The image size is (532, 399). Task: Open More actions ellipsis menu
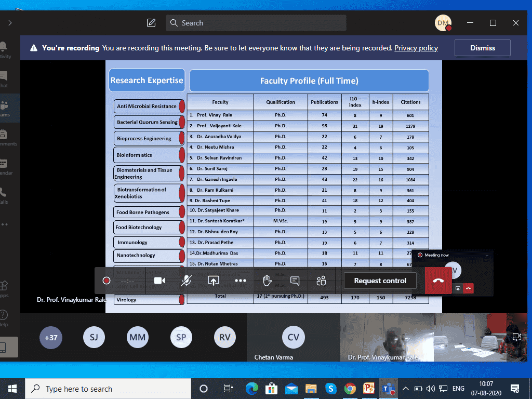pyautogui.click(x=240, y=281)
